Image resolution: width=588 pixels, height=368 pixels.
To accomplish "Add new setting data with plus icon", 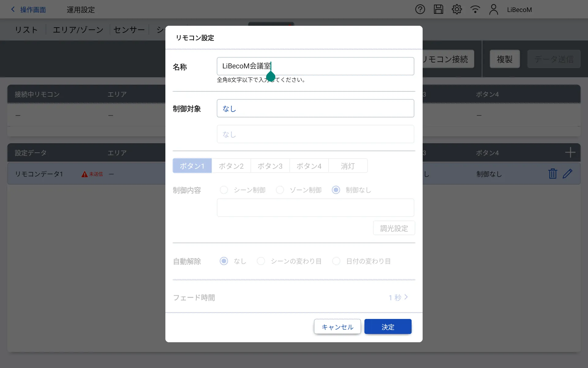I will [570, 152].
